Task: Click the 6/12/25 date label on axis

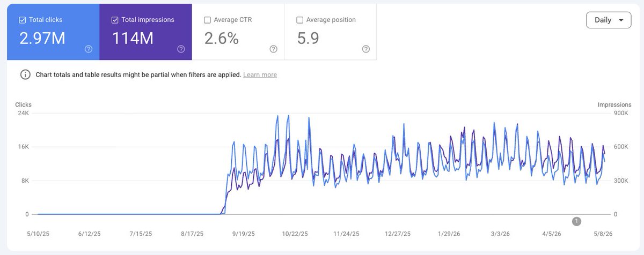Action: click(x=89, y=234)
